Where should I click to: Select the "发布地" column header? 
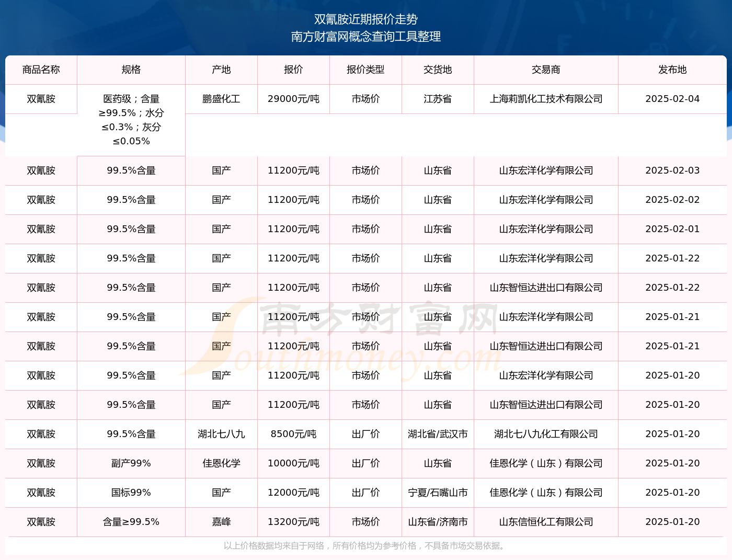pos(672,70)
